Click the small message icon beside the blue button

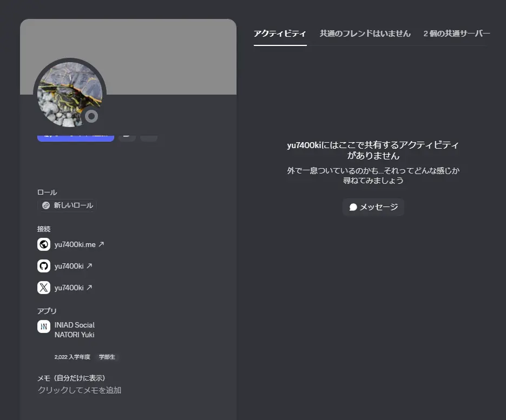click(127, 136)
